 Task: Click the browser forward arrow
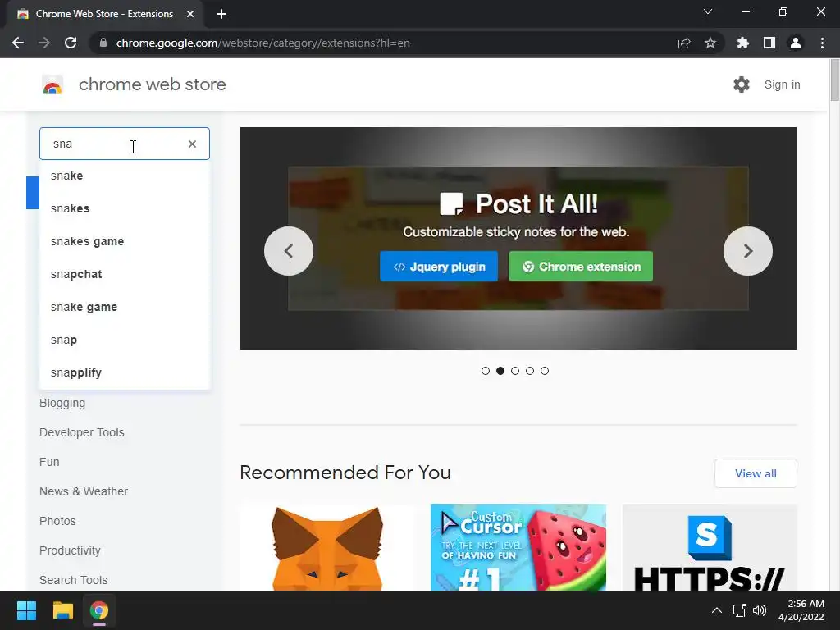pos(44,43)
